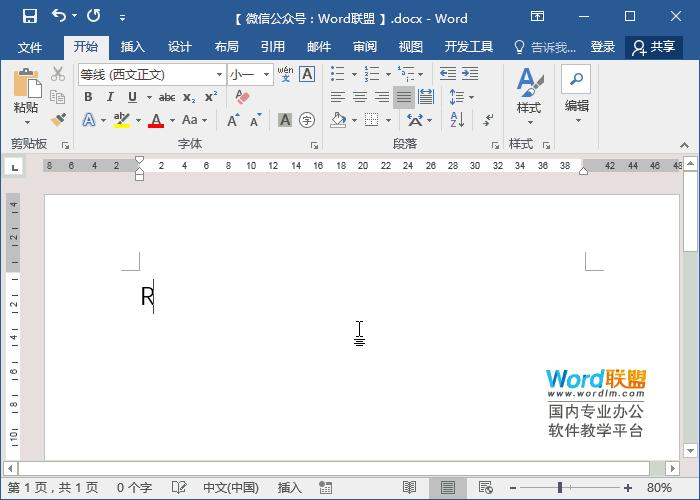700x500 pixels.
Task: Open the Bullets list dropdown arrow
Action: click(x=354, y=74)
